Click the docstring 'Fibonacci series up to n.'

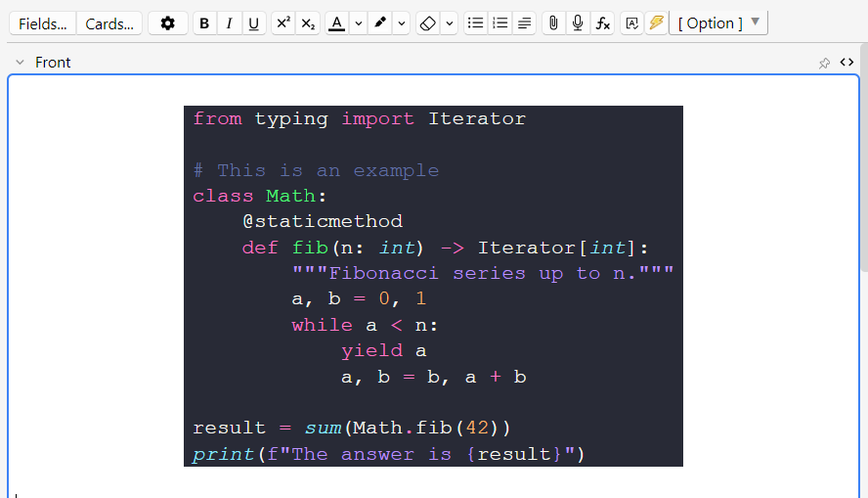483,273
